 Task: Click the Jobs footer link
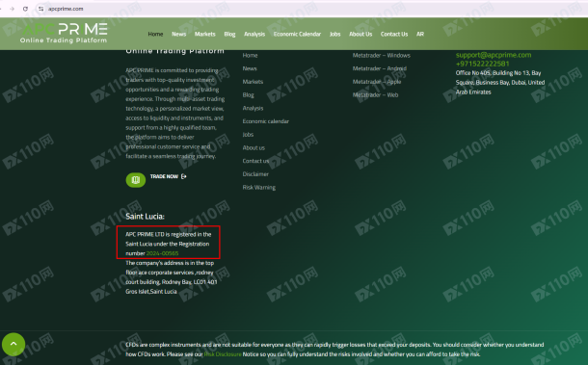pyautogui.click(x=248, y=135)
